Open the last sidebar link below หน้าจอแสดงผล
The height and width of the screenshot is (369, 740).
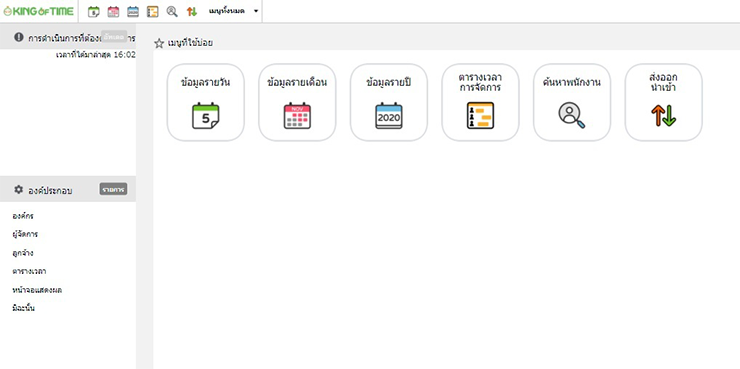(x=23, y=308)
